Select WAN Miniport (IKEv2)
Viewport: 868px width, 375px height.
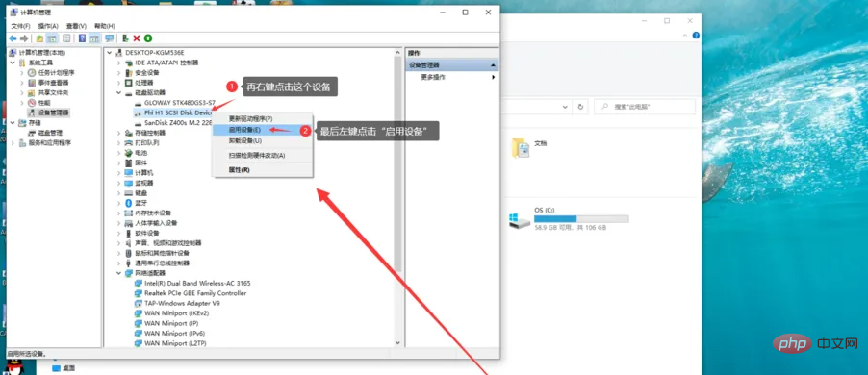point(177,313)
